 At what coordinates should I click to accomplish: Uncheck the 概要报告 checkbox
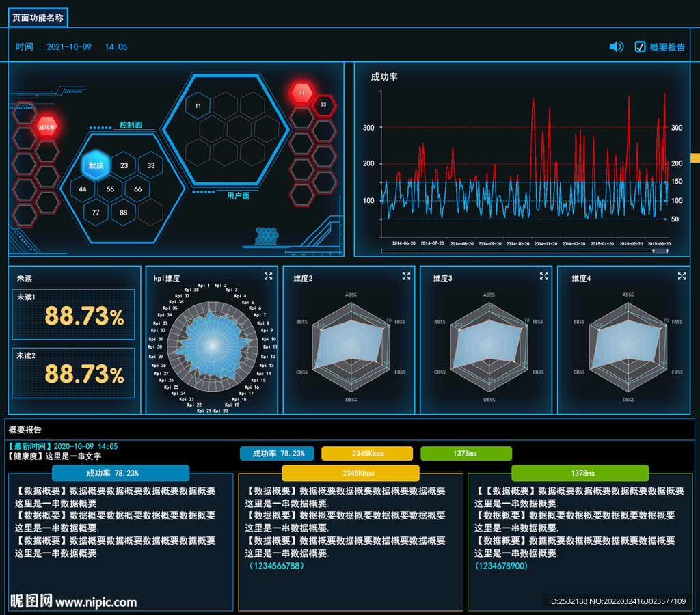pyautogui.click(x=640, y=47)
